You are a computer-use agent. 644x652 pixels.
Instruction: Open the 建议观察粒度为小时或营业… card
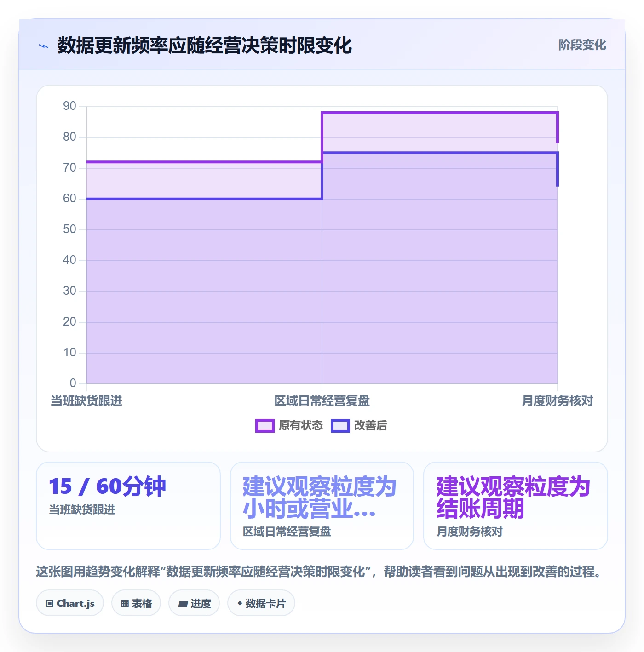coord(322,506)
